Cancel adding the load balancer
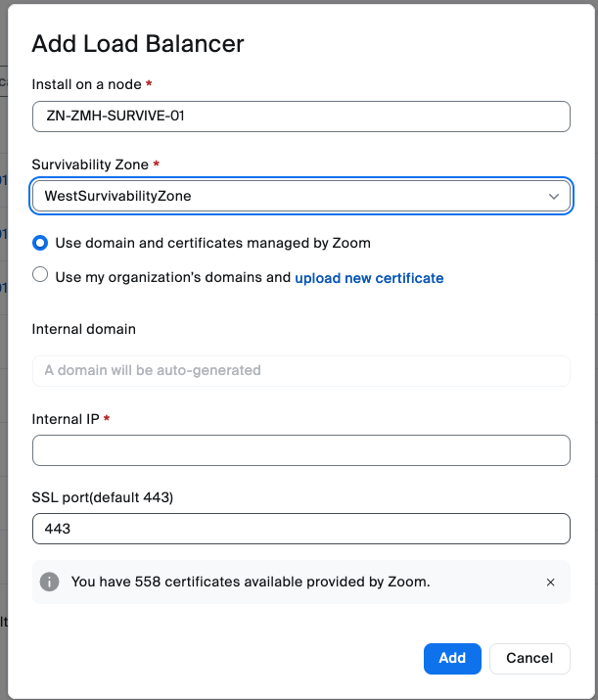 pos(529,658)
